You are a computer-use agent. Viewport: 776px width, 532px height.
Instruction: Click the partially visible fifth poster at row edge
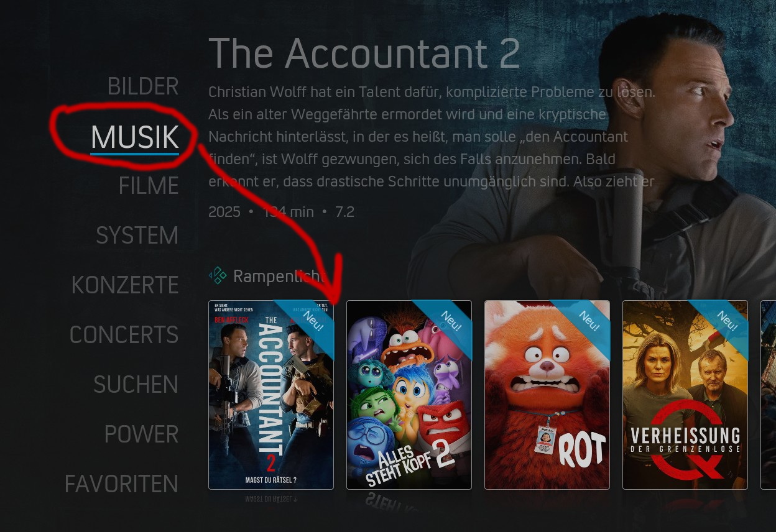point(769,395)
